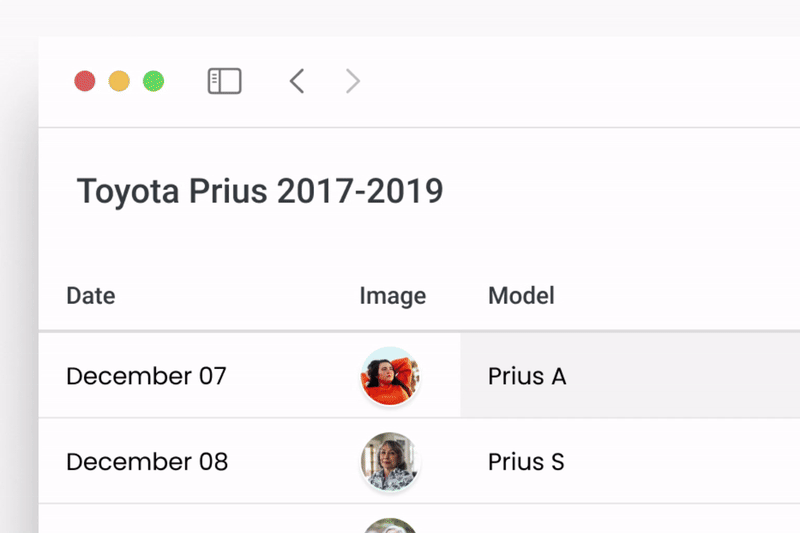This screenshot has width=800, height=533.
Task: Close the window using the red button
Action: point(85,81)
